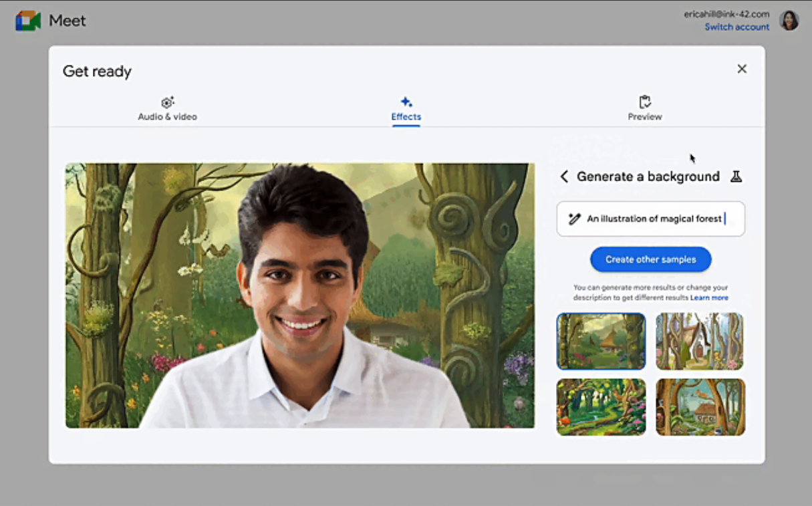Open the Learn more link
The height and width of the screenshot is (506, 812).
tap(709, 297)
